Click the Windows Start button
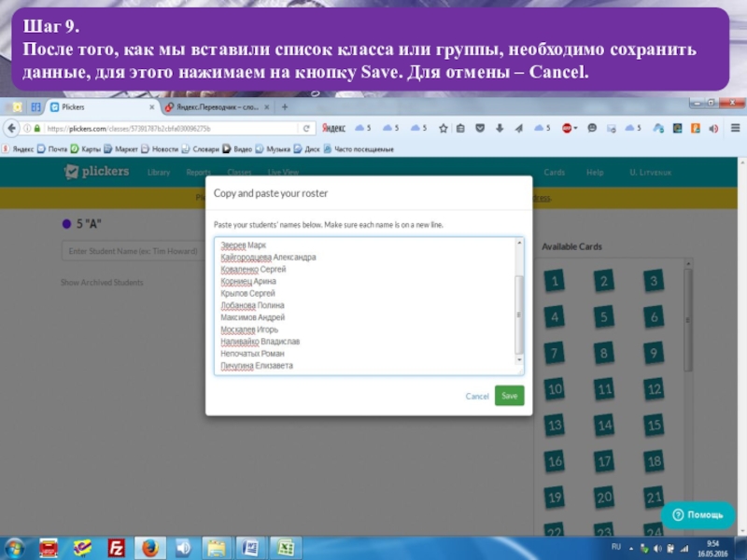747x560 pixels. click(15, 548)
